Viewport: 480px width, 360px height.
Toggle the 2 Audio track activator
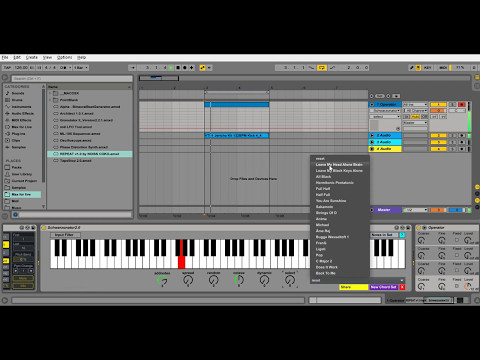439,135
